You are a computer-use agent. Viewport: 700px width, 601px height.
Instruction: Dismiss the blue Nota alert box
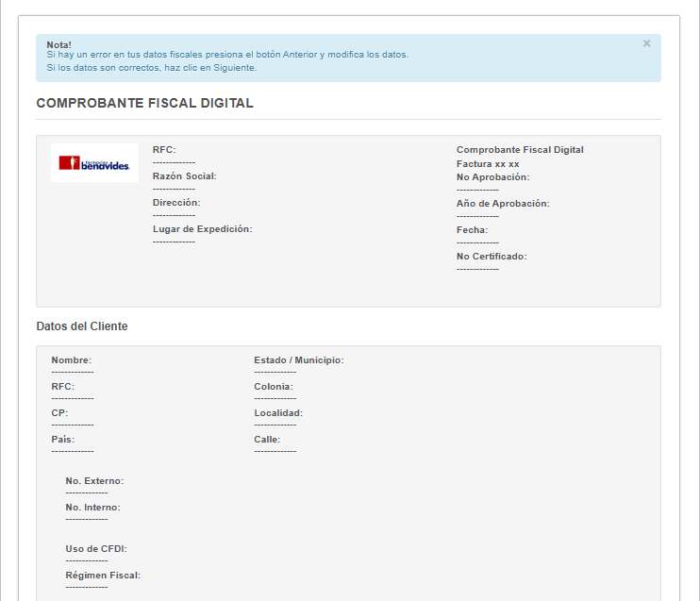click(646, 43)
